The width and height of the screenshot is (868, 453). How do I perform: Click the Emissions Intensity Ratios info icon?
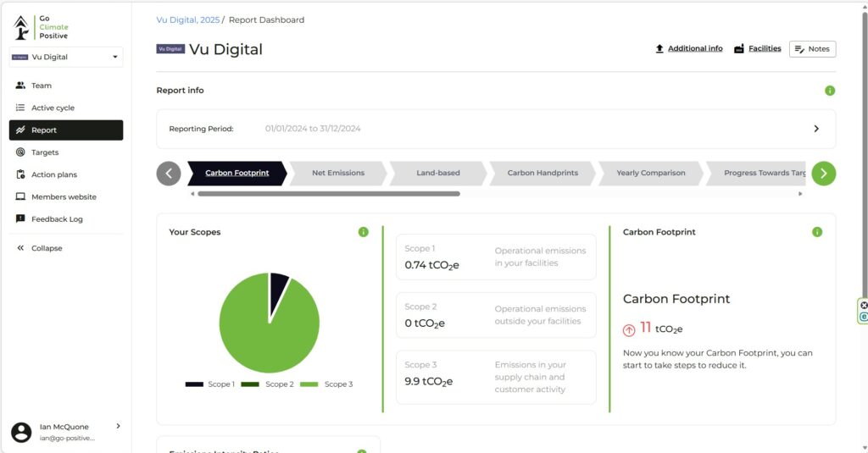[x=361, y=450]
